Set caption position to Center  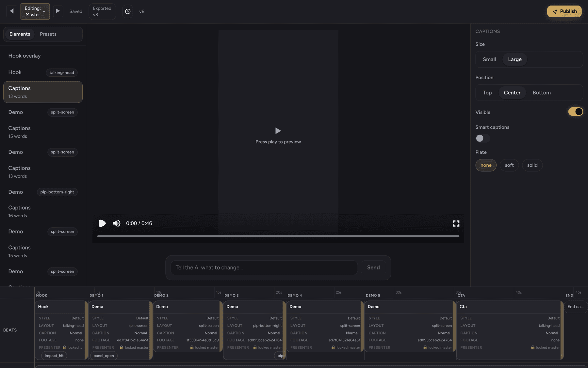(512, 93)
